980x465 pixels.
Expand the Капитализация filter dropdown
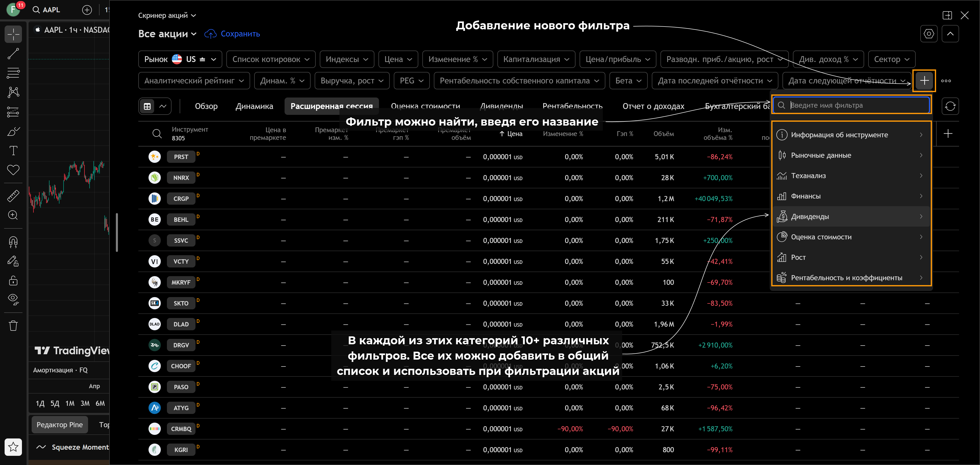536,59
